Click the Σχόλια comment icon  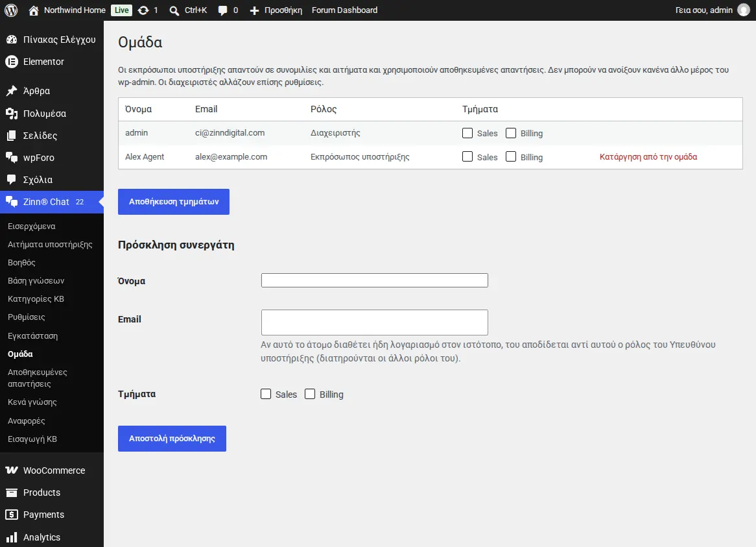tap(12, 180)
